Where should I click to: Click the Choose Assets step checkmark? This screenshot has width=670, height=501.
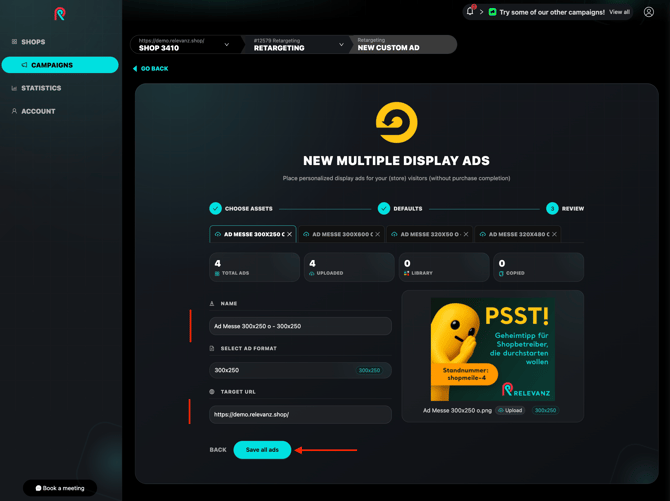215,209
